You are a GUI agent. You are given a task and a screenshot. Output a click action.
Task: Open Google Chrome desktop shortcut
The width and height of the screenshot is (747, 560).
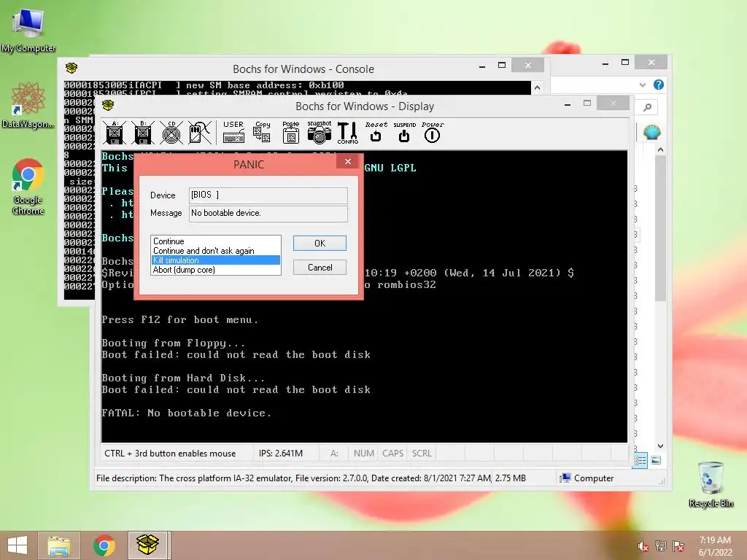click(x=28, y=187)
